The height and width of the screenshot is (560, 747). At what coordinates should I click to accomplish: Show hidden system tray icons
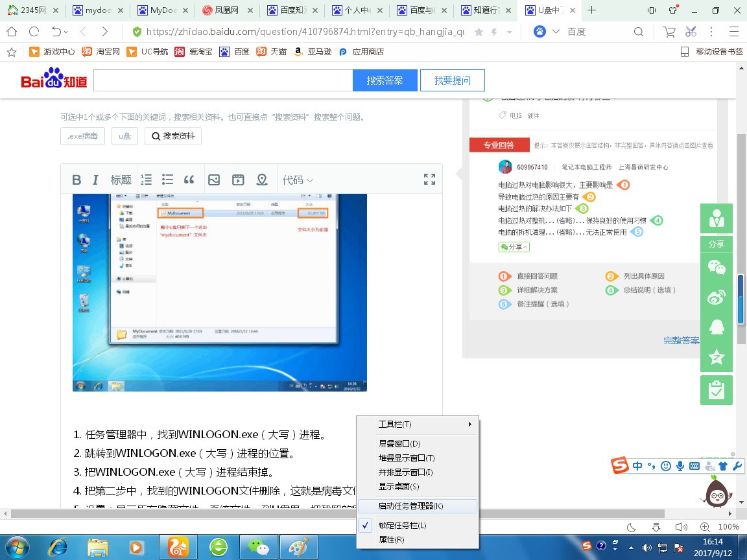(631, 548)
